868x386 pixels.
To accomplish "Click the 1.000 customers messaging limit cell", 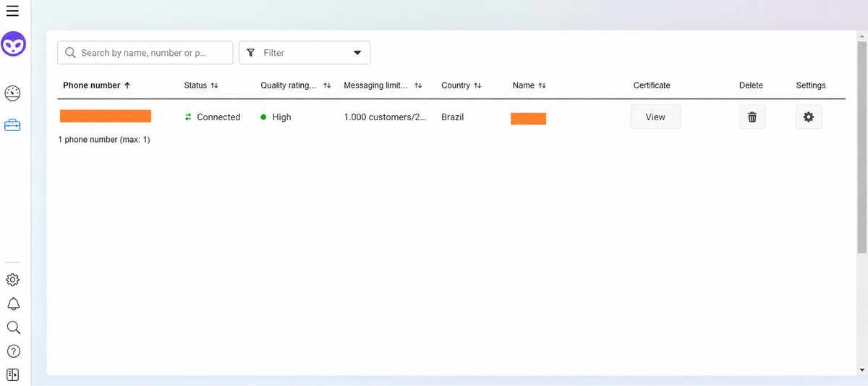I will tap(385, 117).
